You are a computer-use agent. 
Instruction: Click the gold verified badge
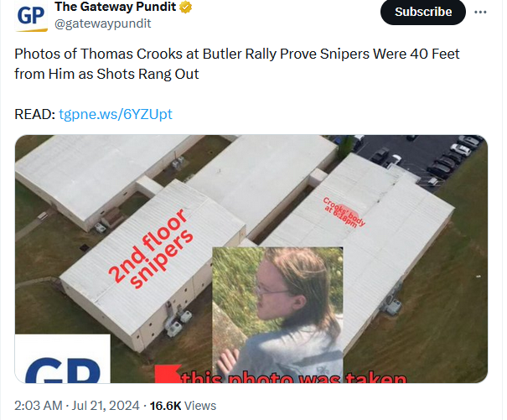tap(185, 7)
